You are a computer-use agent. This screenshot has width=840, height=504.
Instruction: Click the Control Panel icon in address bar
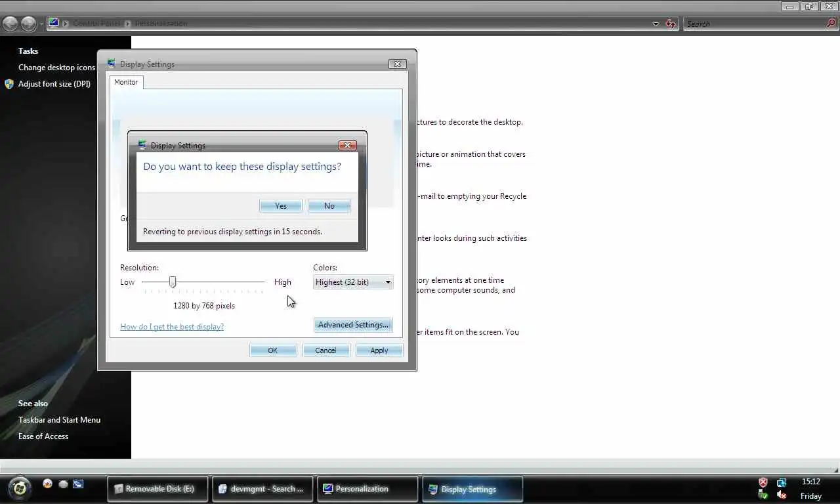click(54, 23)
